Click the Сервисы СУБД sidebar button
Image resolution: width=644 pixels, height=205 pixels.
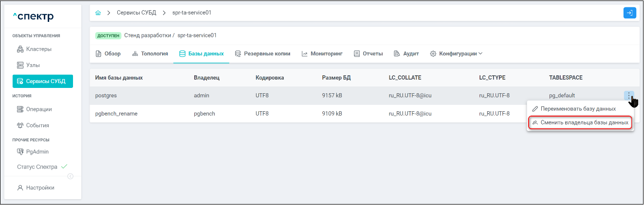[43, 81]
